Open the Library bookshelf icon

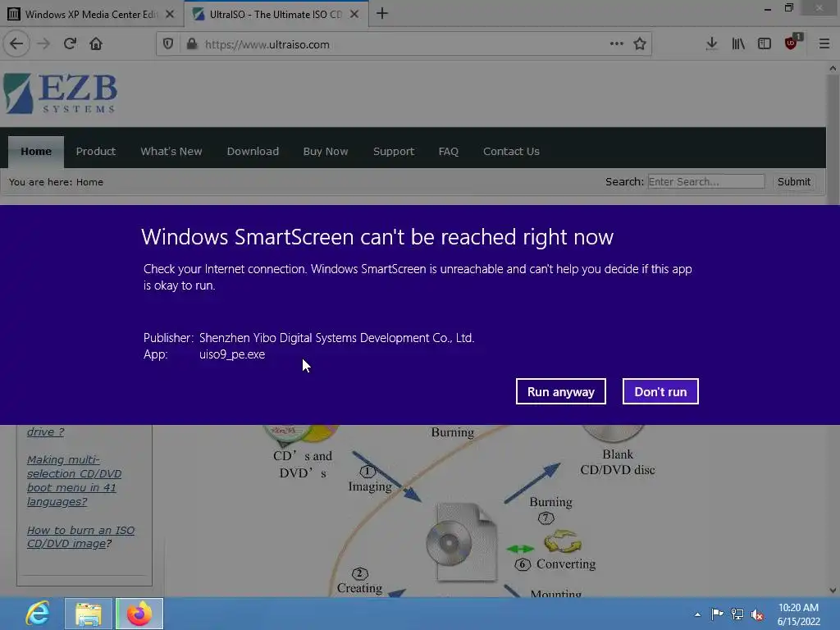tap(738, 44)
